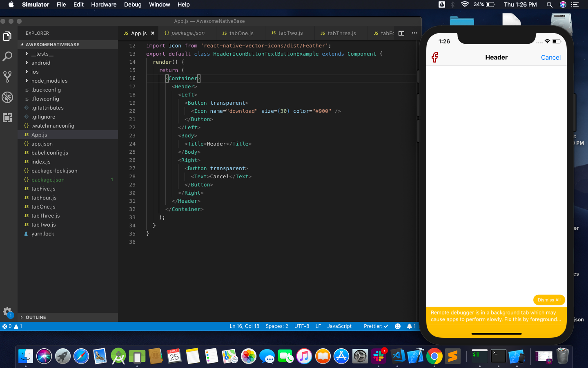Open Safari from the Dock
Image resolution: width=588 pixels, height=368 pixels.
pos(81,357)
